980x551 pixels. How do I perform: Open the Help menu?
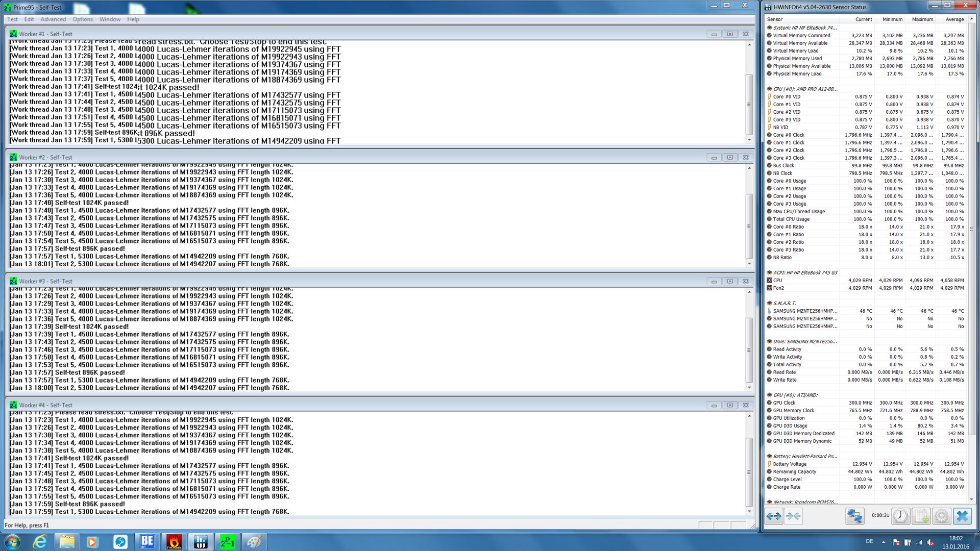(x=133, y=19)
